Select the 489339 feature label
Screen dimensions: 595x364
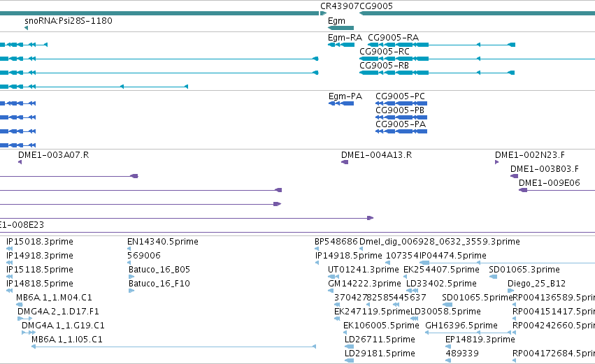pyautogui.click(x=462, y=354)
